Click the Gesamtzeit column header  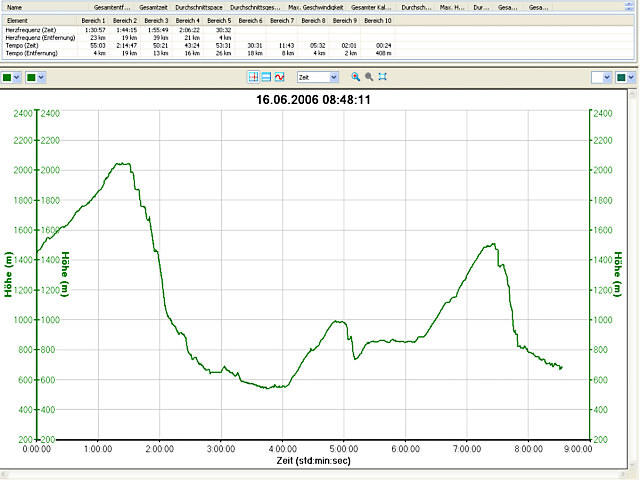point(155,7)
